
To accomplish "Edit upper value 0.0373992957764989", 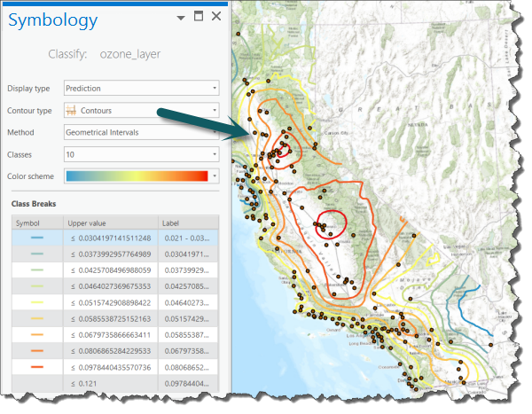I will point(112,254).
